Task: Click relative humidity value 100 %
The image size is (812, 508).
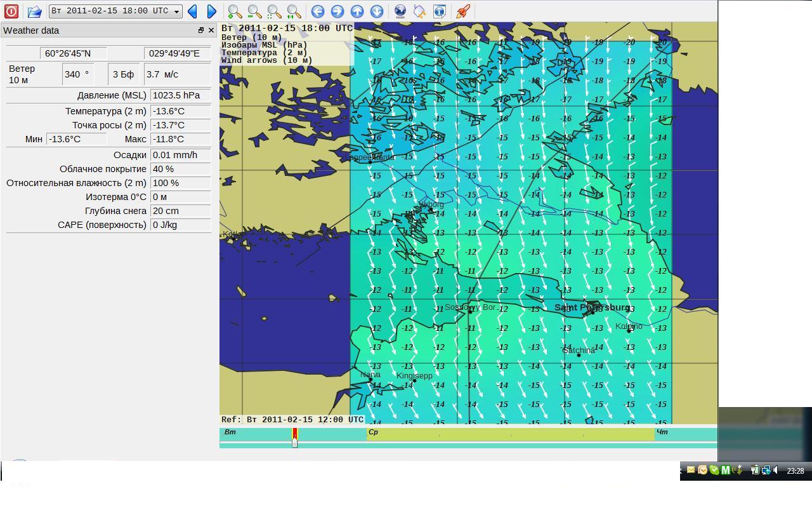Action: [x=180, y=183]
